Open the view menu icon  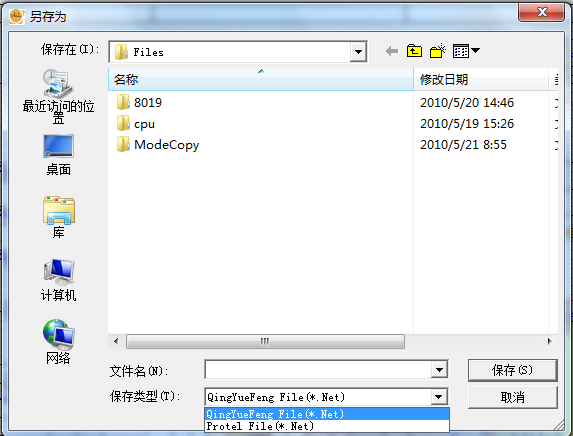(x=466, y=51)
